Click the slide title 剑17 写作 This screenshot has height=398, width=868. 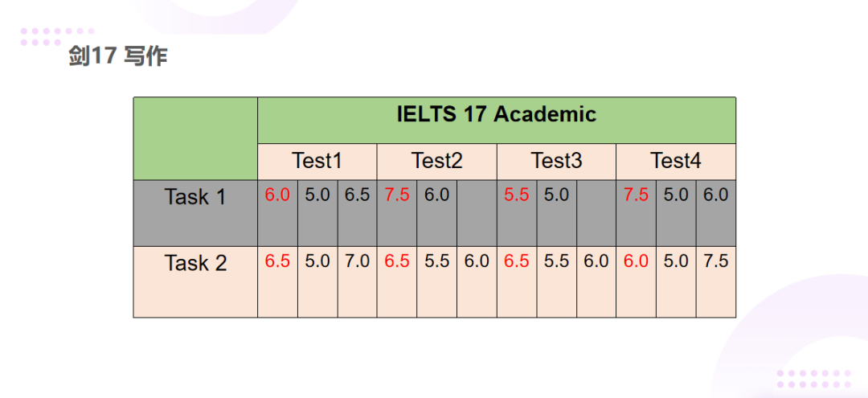[117, 57]
